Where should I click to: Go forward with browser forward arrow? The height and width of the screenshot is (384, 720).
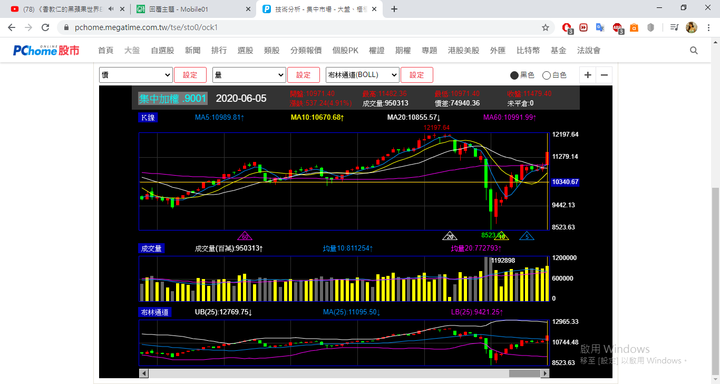(28, 28)
